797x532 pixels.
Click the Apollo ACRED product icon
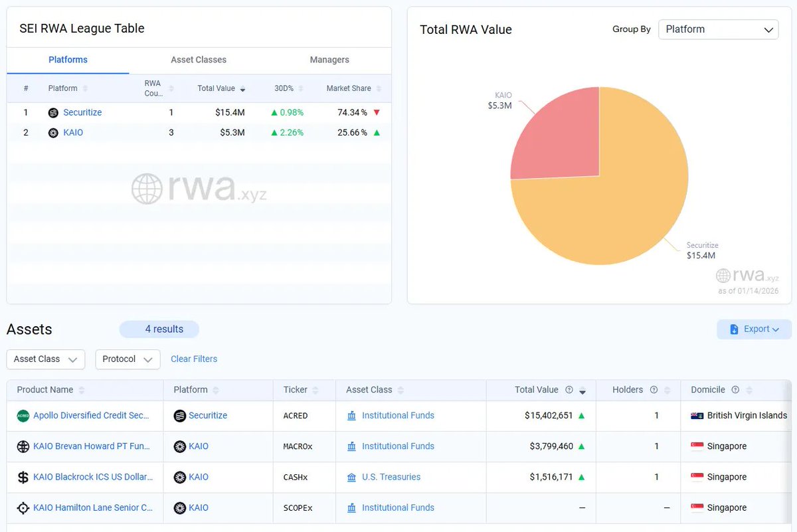point(23,416)
